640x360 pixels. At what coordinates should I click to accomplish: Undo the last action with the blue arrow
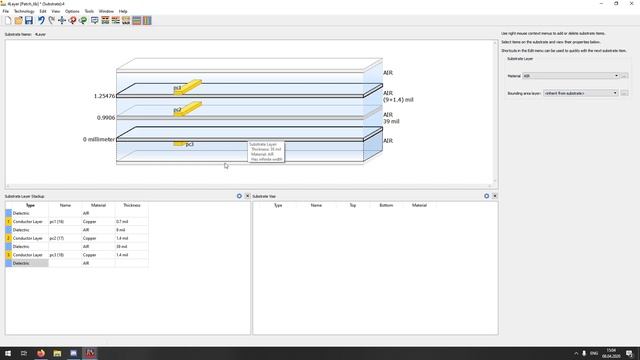(x=41, y=20)
